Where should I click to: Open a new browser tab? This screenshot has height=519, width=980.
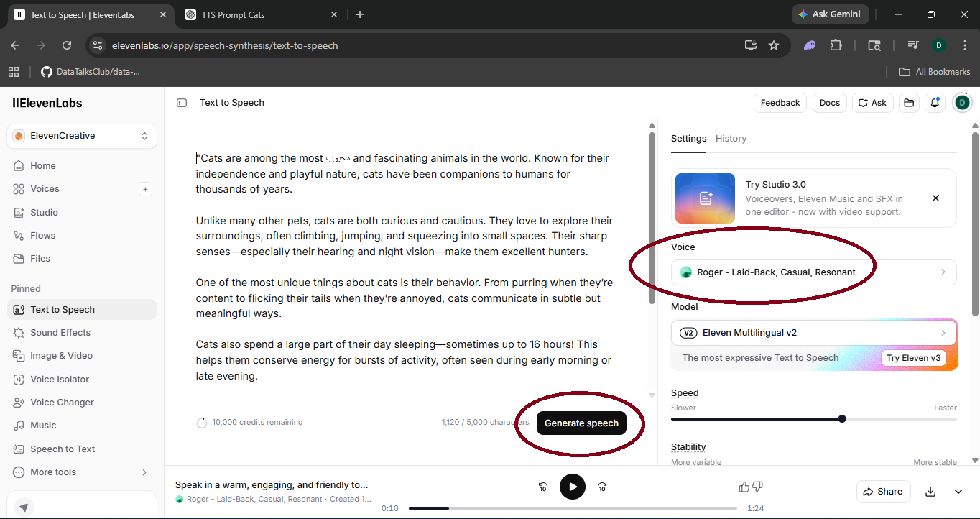(x=360, y=14)
